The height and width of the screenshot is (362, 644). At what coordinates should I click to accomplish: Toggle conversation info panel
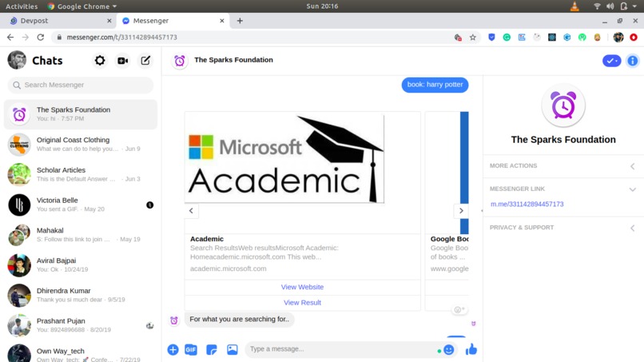(x=633, y=61)
